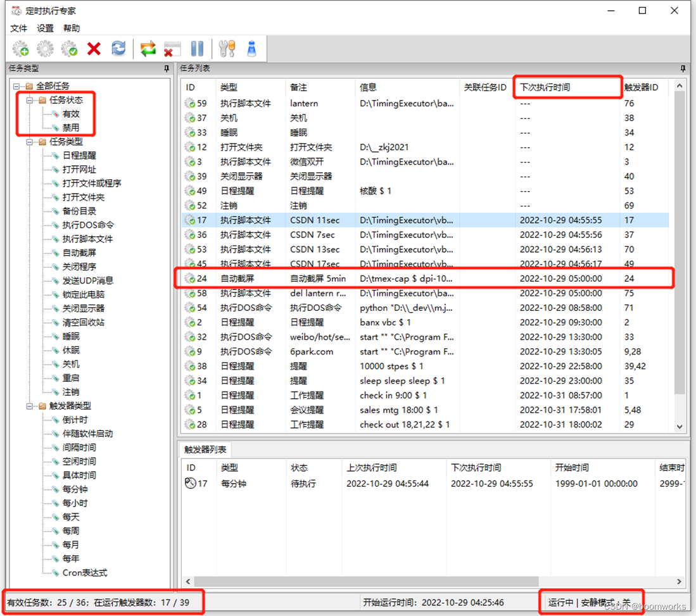The height and width of the screenshot is (616, 696).
Task: Select 自动截屏 in task type tree
Action: click(79, 253)
